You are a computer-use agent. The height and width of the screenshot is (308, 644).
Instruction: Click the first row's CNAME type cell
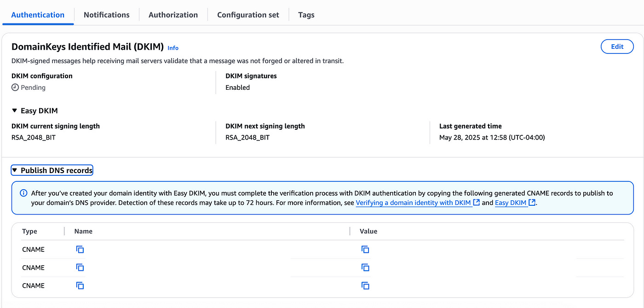point(33,250)
